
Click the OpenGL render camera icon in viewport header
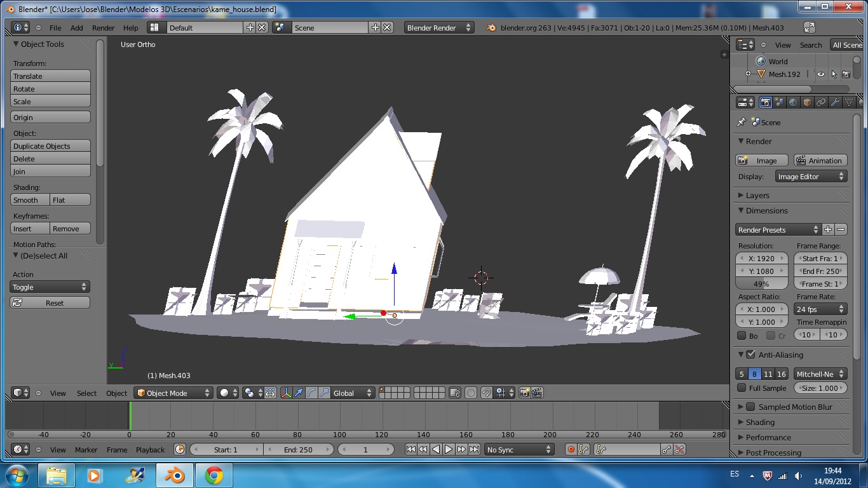click(x=524, y=393)
